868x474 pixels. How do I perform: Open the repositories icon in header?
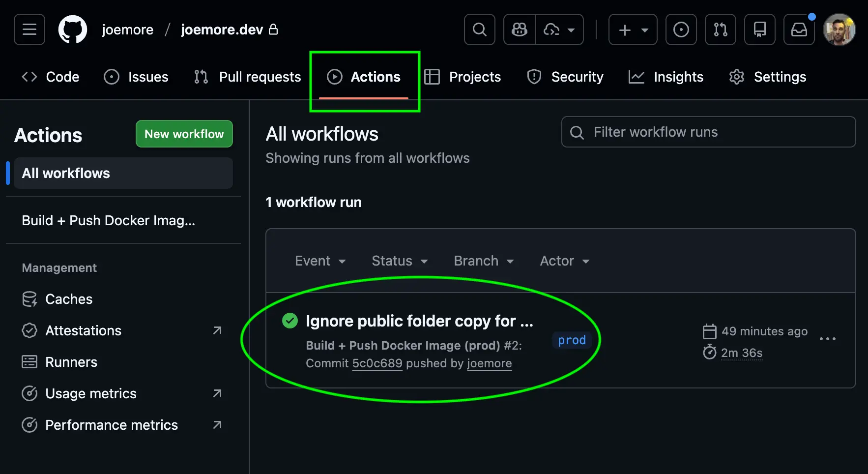click(759, 30)
